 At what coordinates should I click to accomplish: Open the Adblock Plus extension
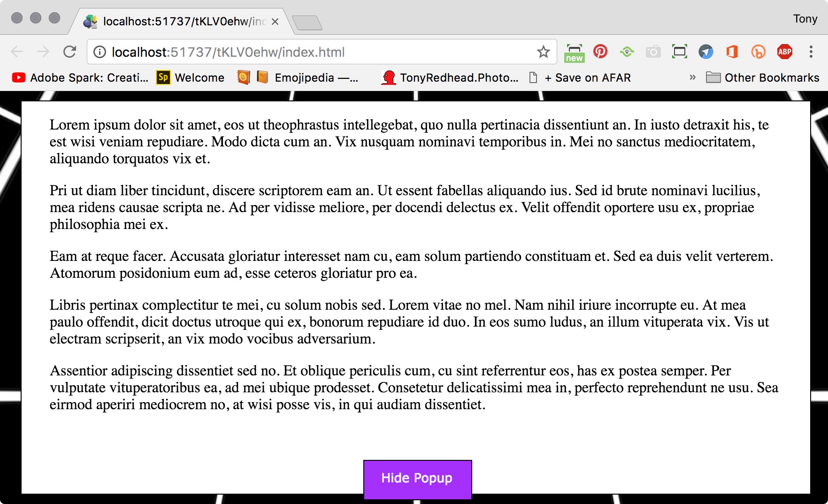(784, 52)
